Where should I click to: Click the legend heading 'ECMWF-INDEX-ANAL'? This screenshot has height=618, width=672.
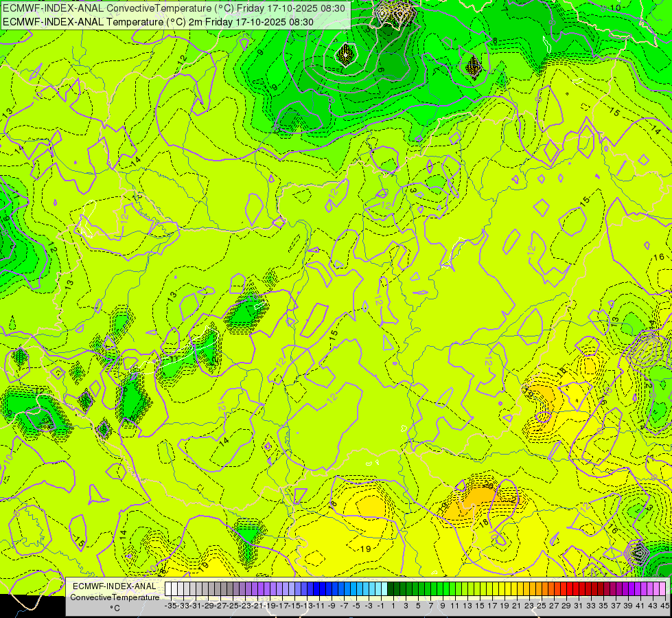coord(115,586)
